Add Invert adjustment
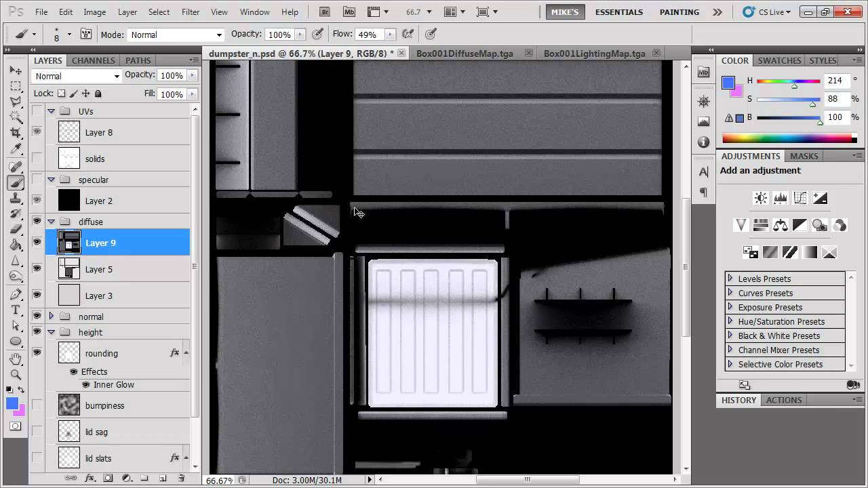Screen dimensions: 868x488 (x=751, y=252)
